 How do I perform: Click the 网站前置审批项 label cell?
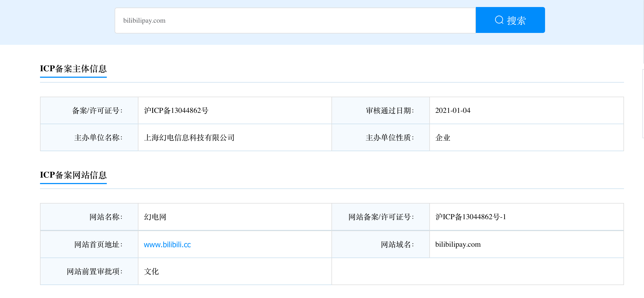pyautogui.click(x=94, y=272)
